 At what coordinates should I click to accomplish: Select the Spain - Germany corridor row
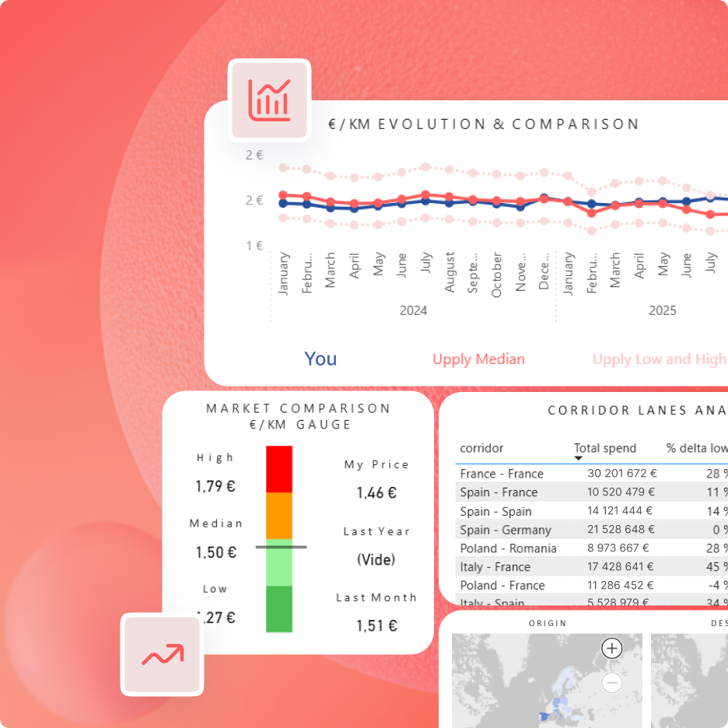tap(506, 530)
